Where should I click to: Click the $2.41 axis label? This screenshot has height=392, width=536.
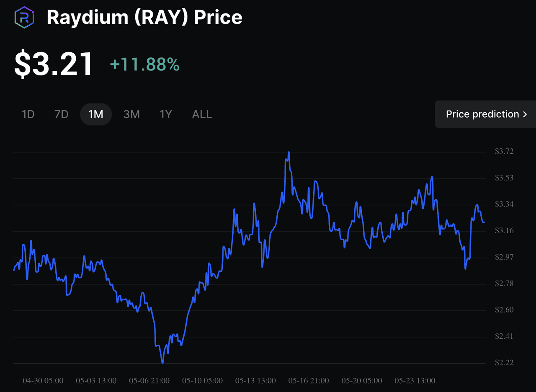point(504,336)
